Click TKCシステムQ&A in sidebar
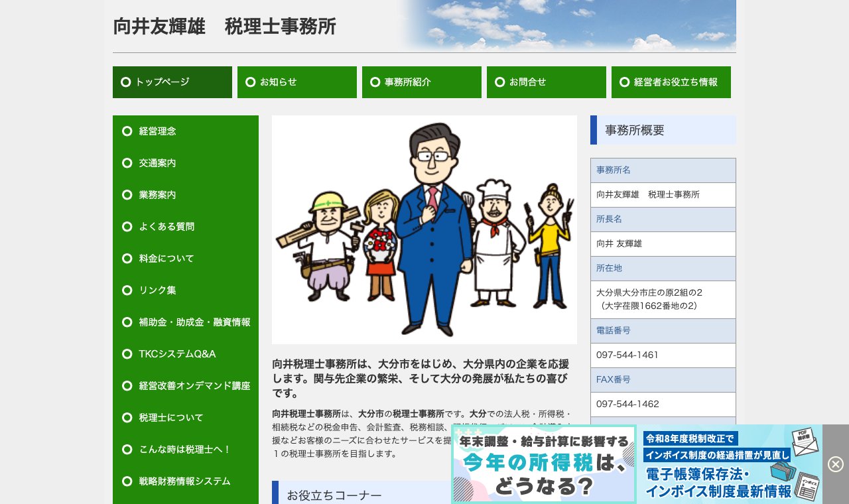Viewport: 849px width, 504px height. (x=186, y=354)
